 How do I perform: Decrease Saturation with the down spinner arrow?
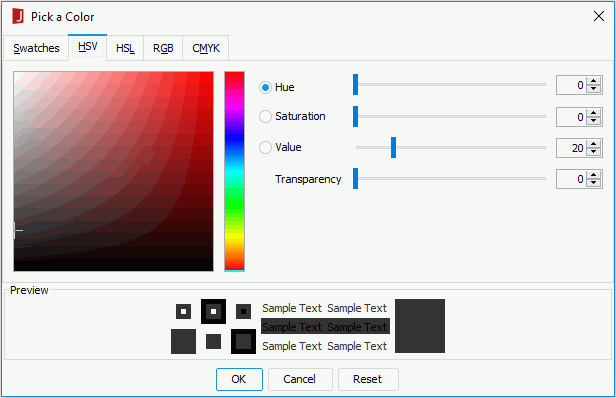(594, 121)
